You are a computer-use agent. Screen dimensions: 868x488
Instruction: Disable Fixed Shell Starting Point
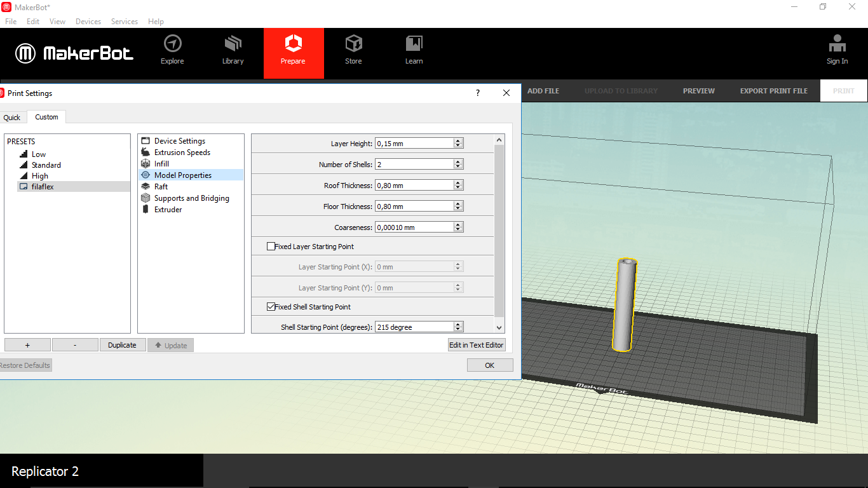pyautogui.click(x=271, y=307)
